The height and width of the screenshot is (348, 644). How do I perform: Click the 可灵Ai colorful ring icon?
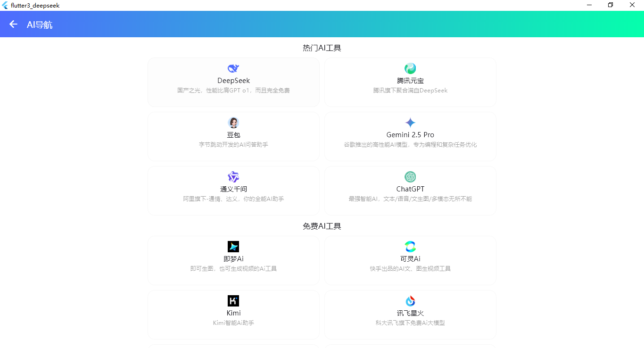click(x=410, y=247)
